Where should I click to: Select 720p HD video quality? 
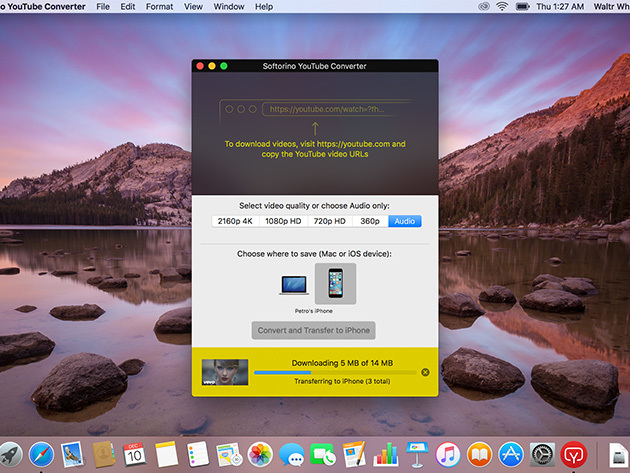click(x=330, y=221)
